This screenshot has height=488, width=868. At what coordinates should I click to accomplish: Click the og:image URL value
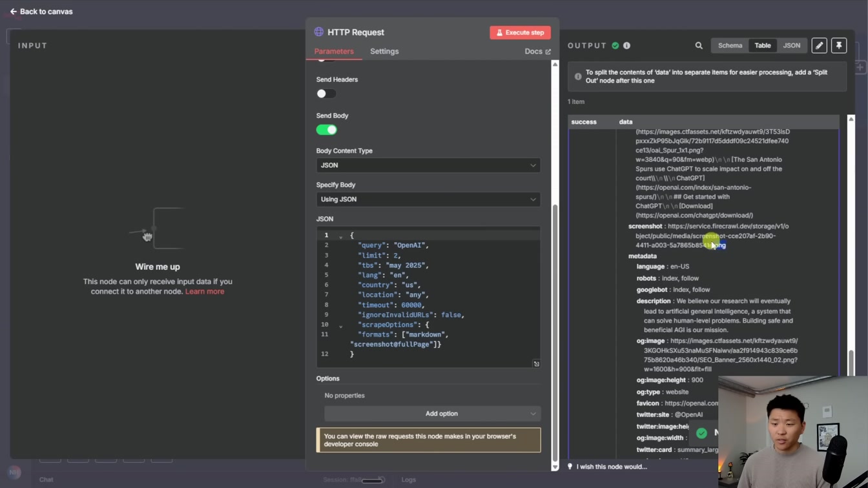722,355
